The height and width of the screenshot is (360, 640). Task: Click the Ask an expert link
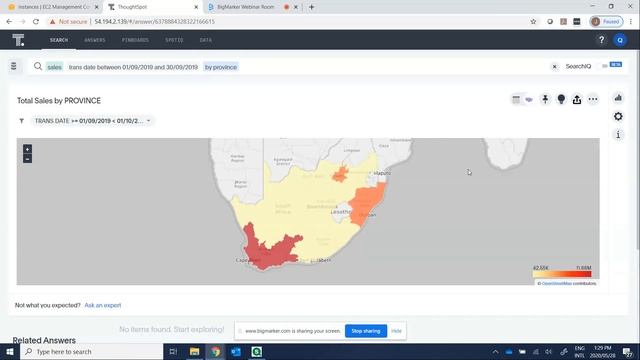click(x=103, y=305)
